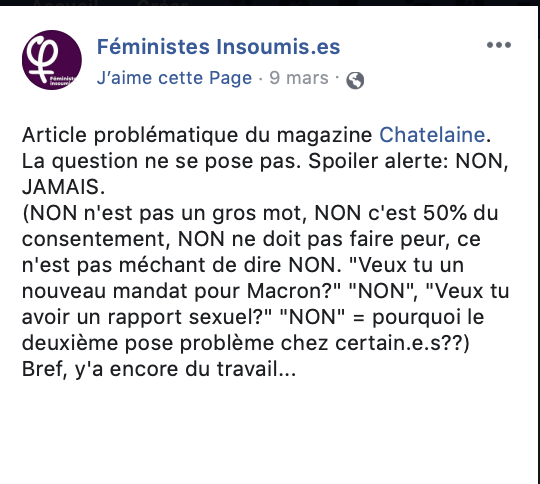Open the Féministes Insoumis.es page name link
The width and height of the screenshot is (540, 484).
click(x=218, y=47)
